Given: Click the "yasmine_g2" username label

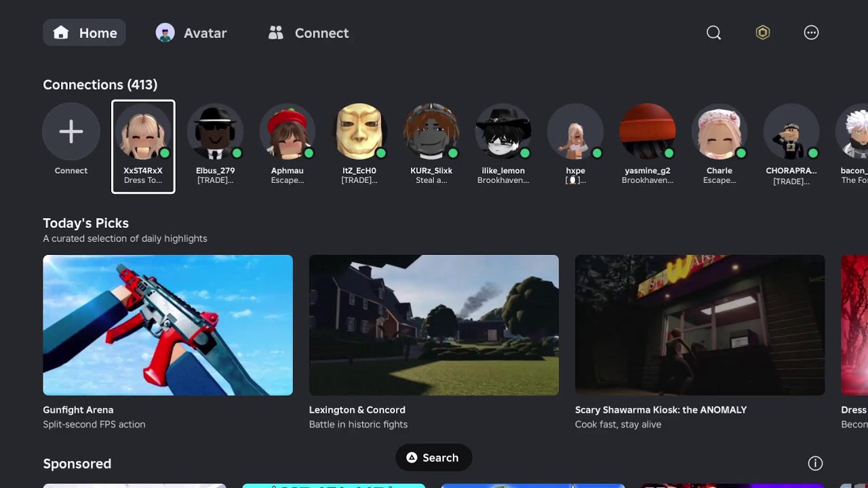Looking at the screenshot, I should (647, 171).
